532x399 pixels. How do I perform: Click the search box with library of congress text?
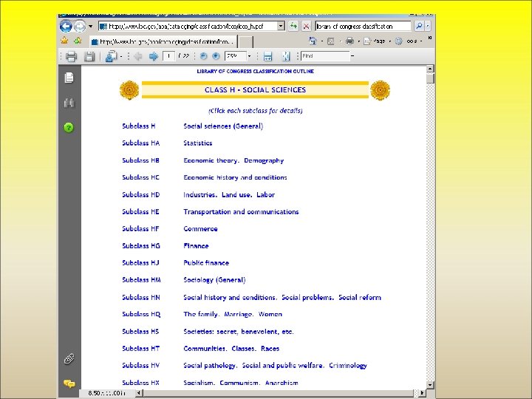pos(363,26)
